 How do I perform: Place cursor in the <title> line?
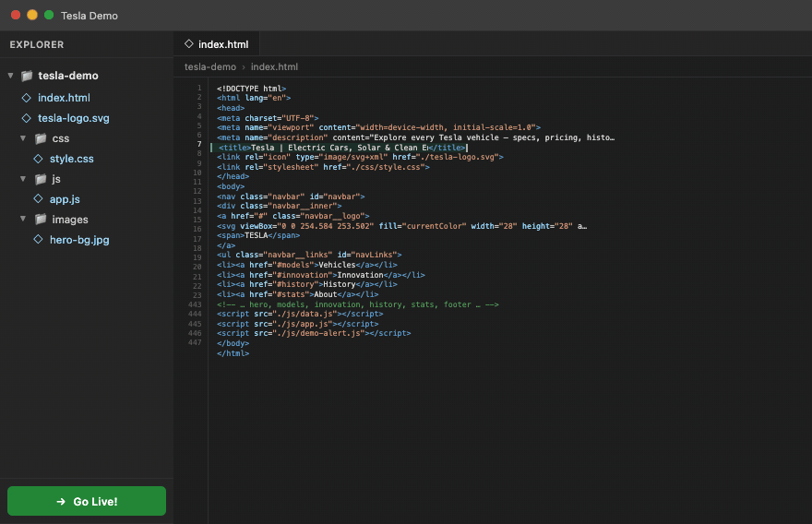click(x=343, y=148)
